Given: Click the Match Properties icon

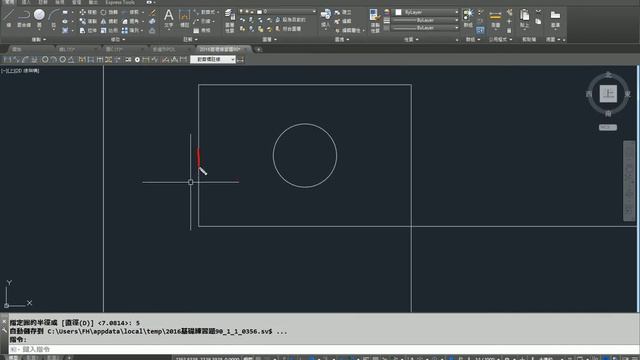Looking at the screenshot, I should (375, 20).
